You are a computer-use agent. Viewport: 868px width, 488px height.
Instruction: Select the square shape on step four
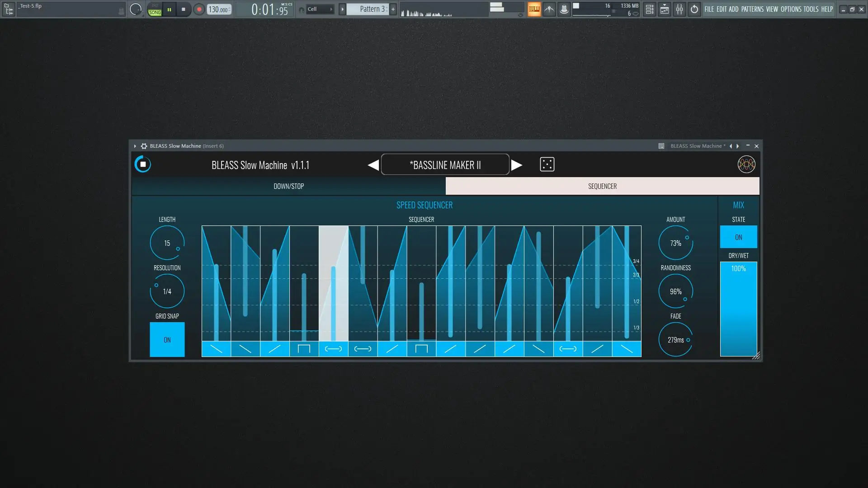coord(304,349)
